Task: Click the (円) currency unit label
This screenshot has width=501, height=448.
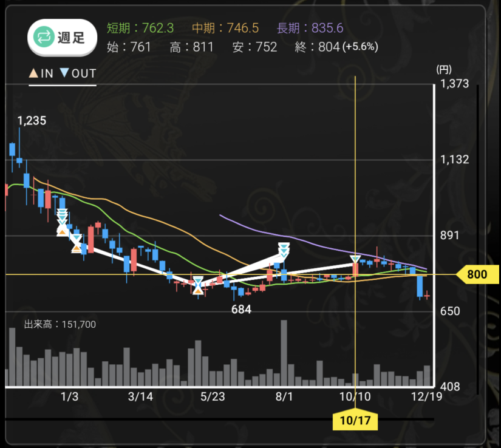Action: pos(444,70)
